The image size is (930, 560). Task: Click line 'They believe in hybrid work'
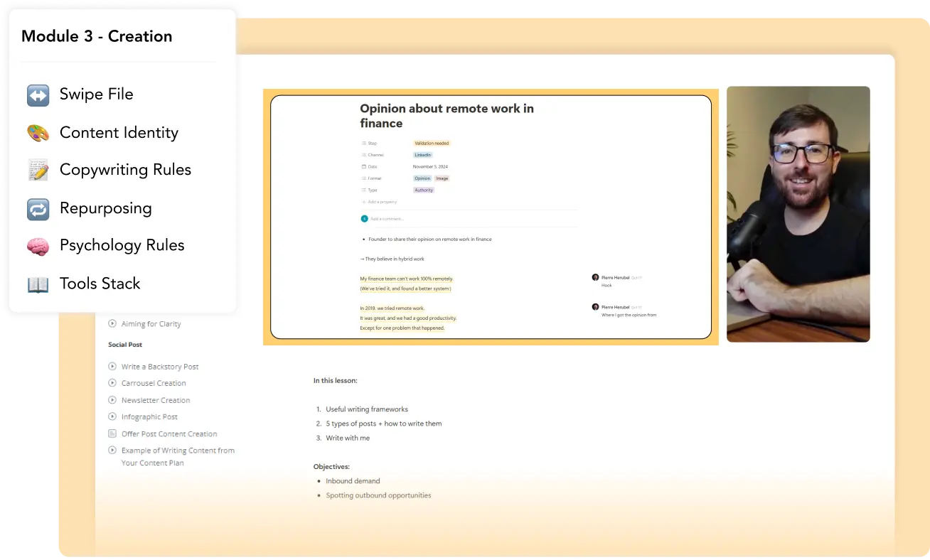(392, 259)
